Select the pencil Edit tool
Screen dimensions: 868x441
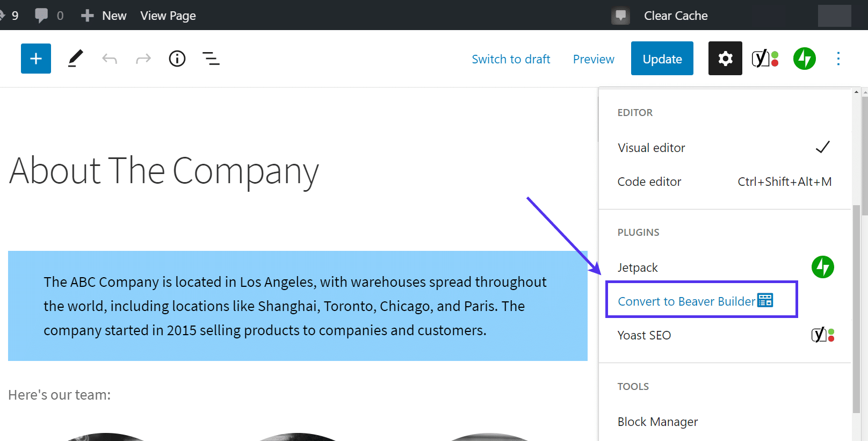(76, 59)
